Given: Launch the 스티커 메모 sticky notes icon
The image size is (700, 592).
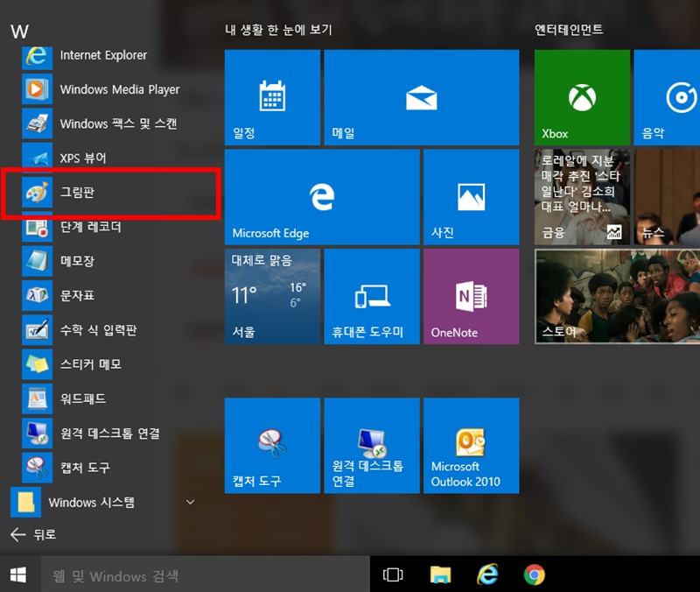Looking at the screenshot, I should 37,364.
